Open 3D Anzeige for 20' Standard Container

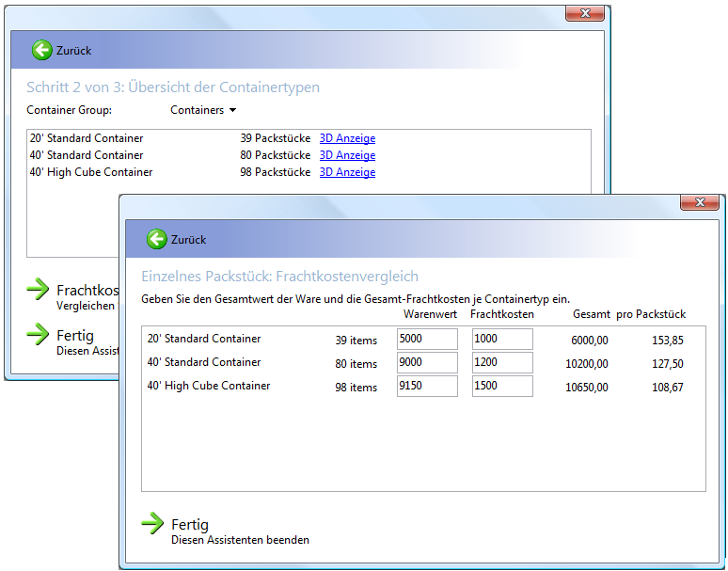(347, 138)
